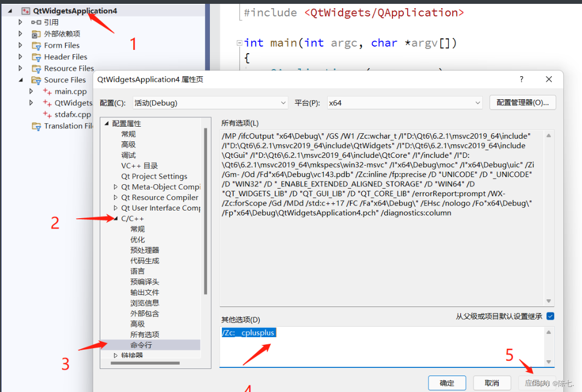Expand Qt Meta-Object Compiler node

click(116, 187)
